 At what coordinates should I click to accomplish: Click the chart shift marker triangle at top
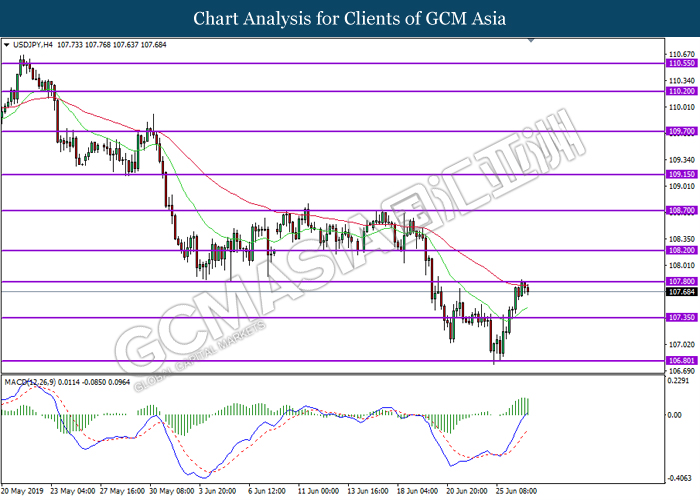[531, 40]
